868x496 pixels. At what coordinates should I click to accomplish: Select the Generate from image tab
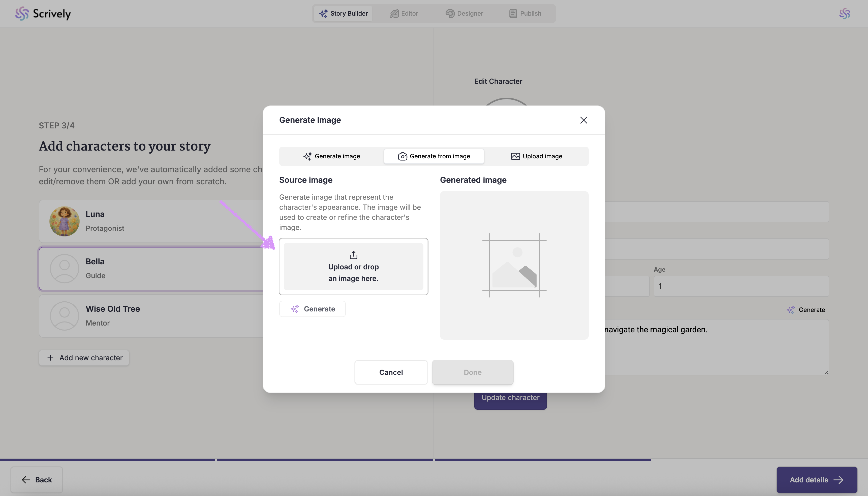pos(434,156)
